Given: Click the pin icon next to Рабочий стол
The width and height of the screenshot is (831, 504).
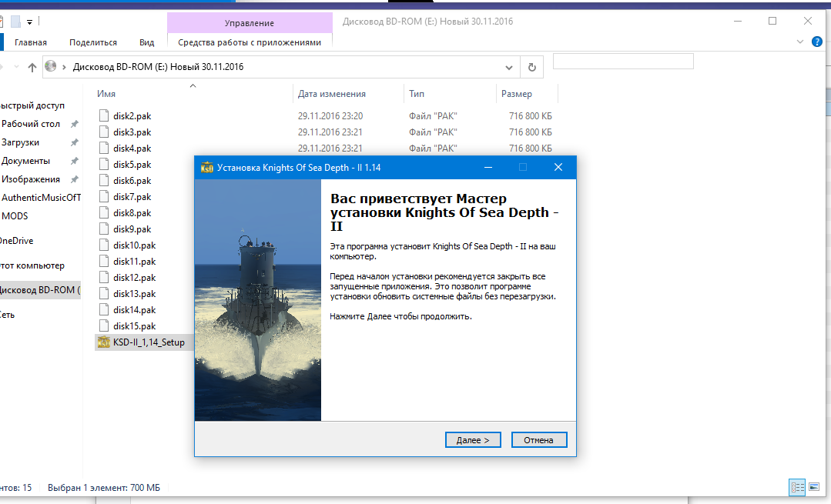Looking at the screenshot, I should click(x=75, y=124).
